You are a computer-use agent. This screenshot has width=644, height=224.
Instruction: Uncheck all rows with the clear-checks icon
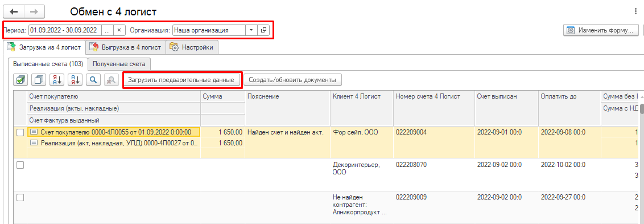39,80
